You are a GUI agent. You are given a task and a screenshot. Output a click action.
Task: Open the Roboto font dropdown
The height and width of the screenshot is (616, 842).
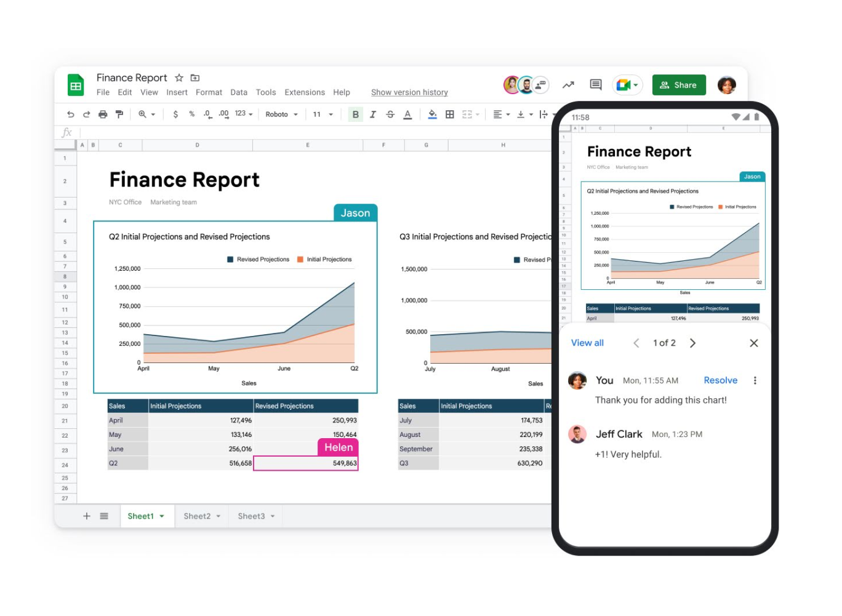pyautogui.click(x=282, y=114)
